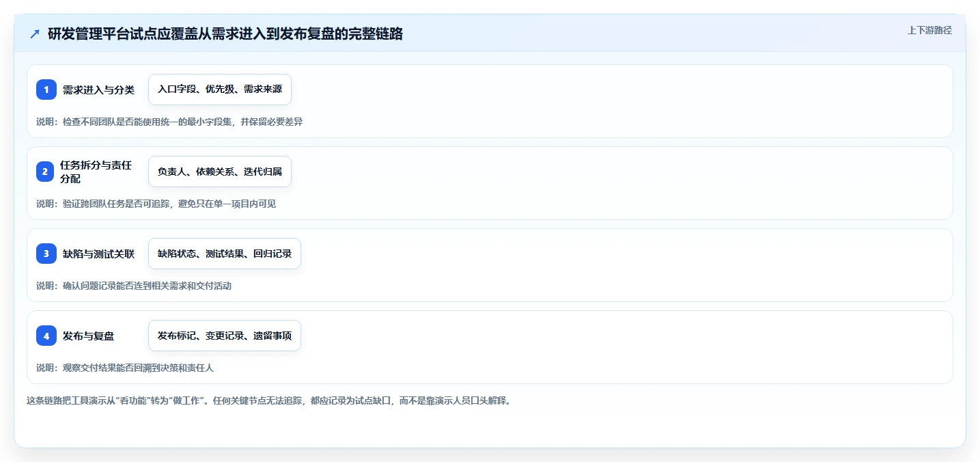
Task: Select the 发布与复盘 step title
Action: pyautogui.click(x=88, y=336)
